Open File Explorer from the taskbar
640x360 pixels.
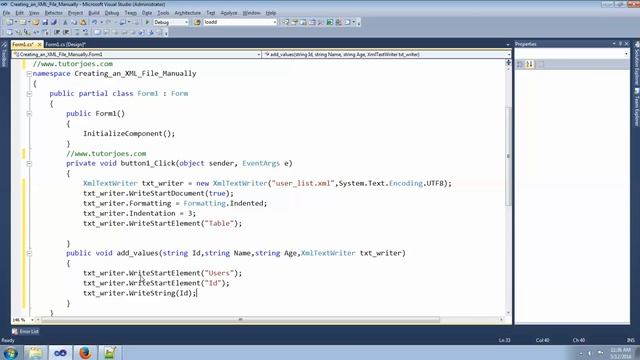click(36, 353)
